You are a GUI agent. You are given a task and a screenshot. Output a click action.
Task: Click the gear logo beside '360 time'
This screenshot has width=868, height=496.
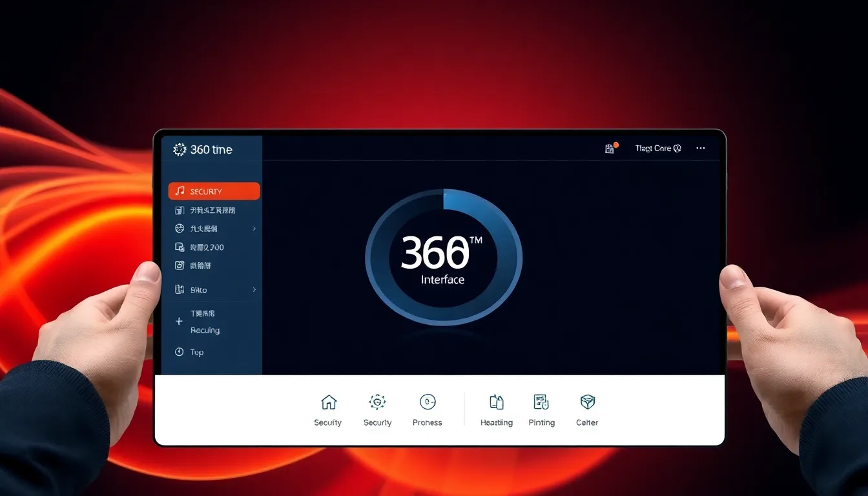pos(180,149)
